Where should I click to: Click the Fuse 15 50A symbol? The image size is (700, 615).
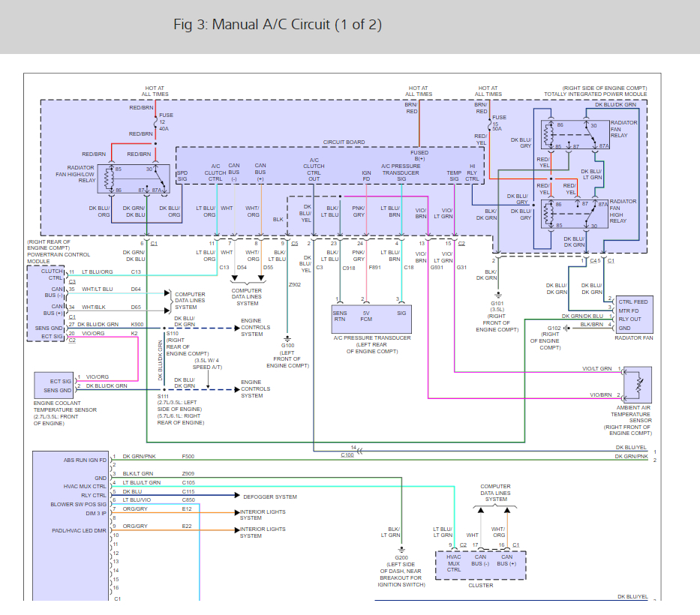489,124
